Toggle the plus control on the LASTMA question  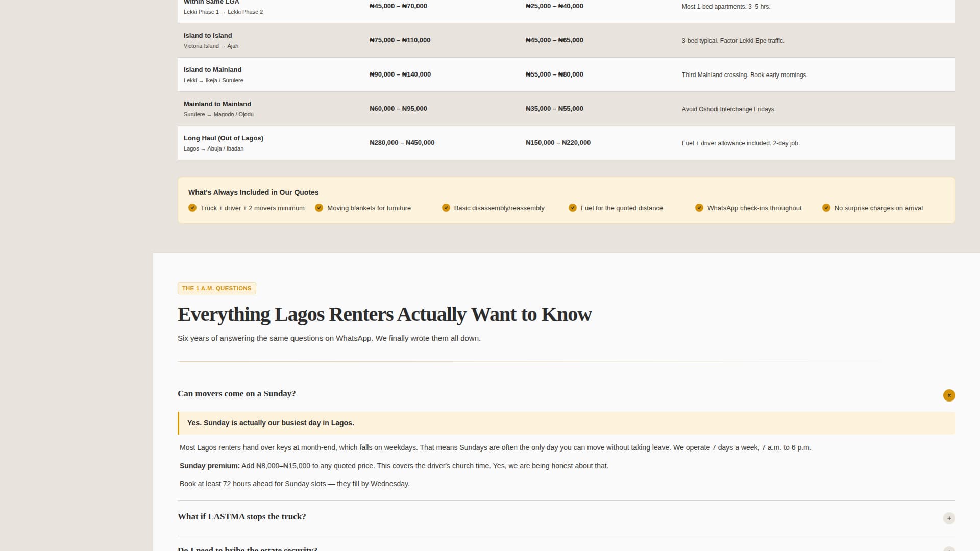click(x=949, y=518)
